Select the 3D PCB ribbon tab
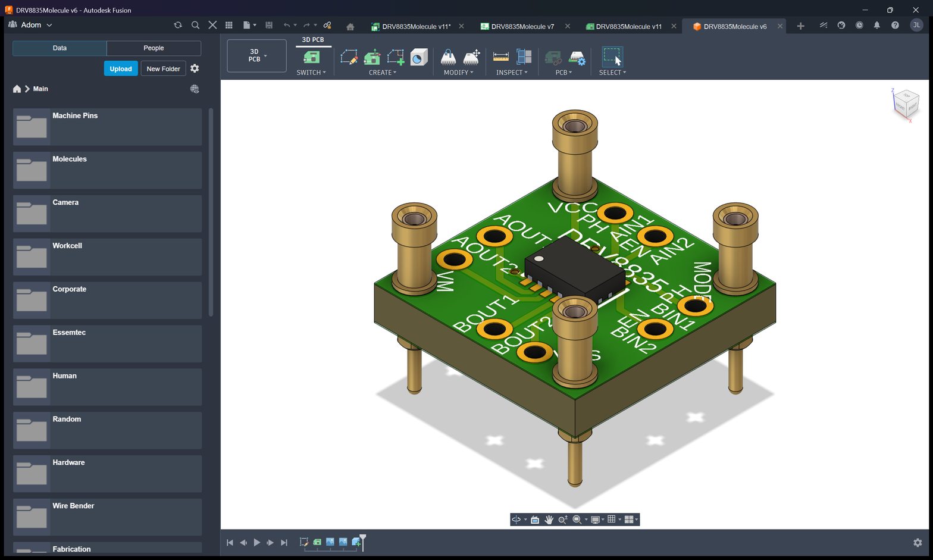This screenshot has height=560, width=933. pyautogui.click(x=313, y=40)
